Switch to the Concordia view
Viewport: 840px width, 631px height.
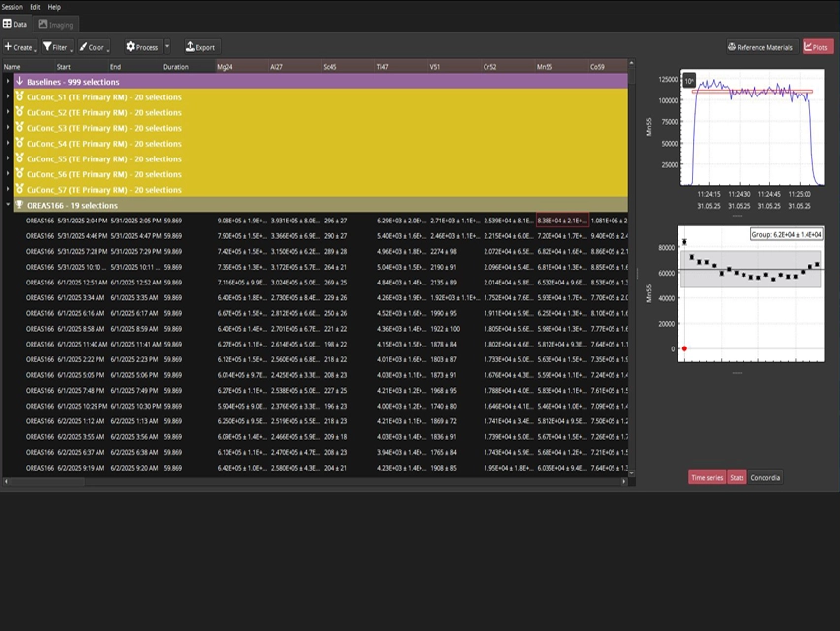click(764, 476)
